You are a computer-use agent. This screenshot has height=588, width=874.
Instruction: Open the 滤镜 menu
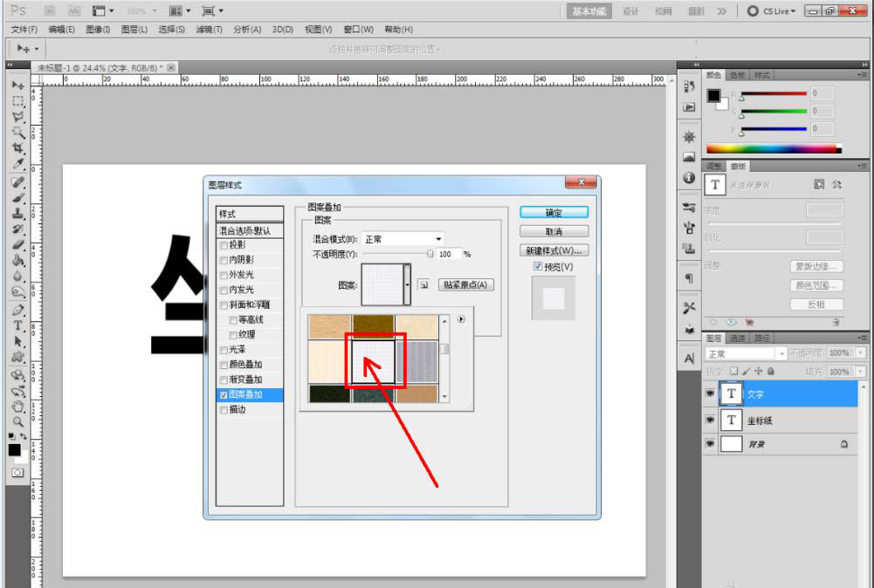point(209,29)
